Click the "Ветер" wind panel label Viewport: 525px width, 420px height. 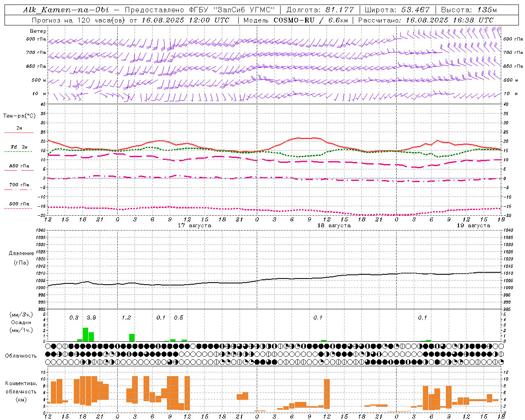click(38, 31)
